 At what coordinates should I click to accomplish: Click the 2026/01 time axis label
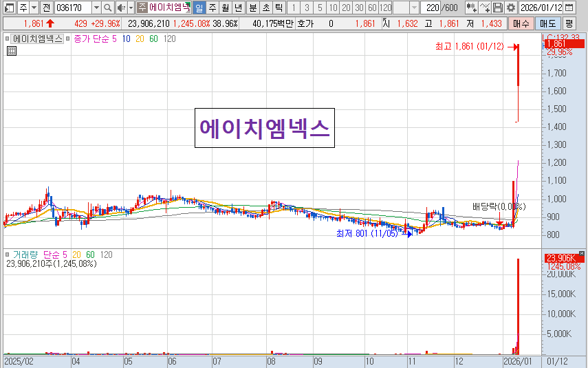point(517,362)
